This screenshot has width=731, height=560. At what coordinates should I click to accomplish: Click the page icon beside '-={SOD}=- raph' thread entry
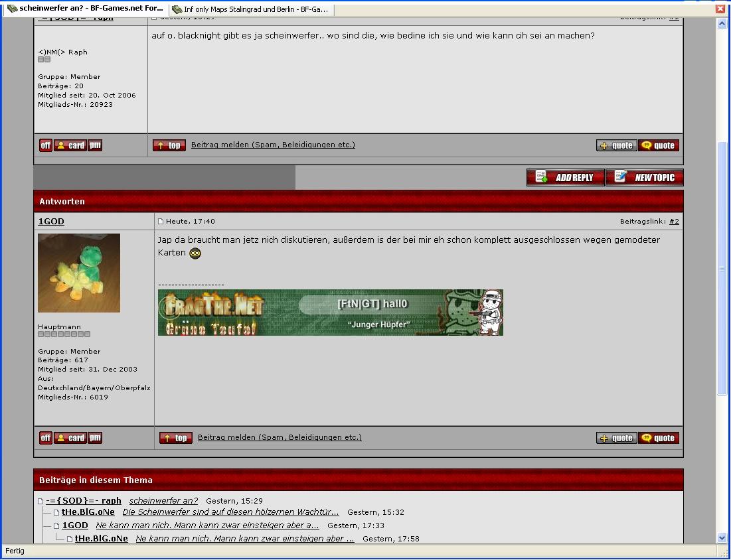pos(41,502)
